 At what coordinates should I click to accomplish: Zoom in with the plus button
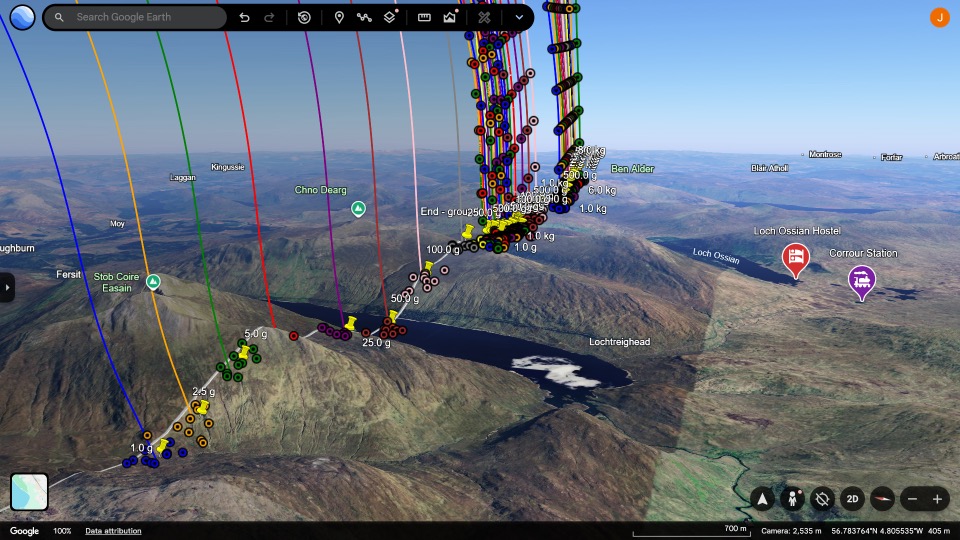click(937, 499)
